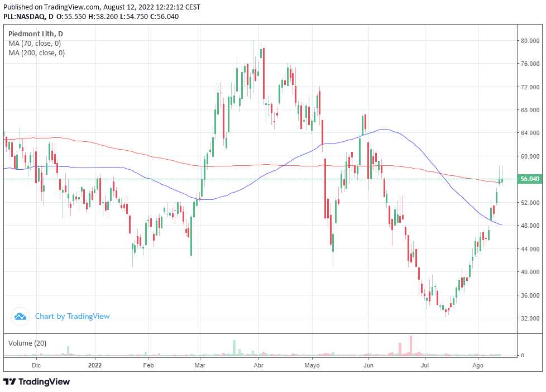This screenshot has width=546, height=392.
Task: Click the 72.000 price axis label
Action: (x=530, y=87)
